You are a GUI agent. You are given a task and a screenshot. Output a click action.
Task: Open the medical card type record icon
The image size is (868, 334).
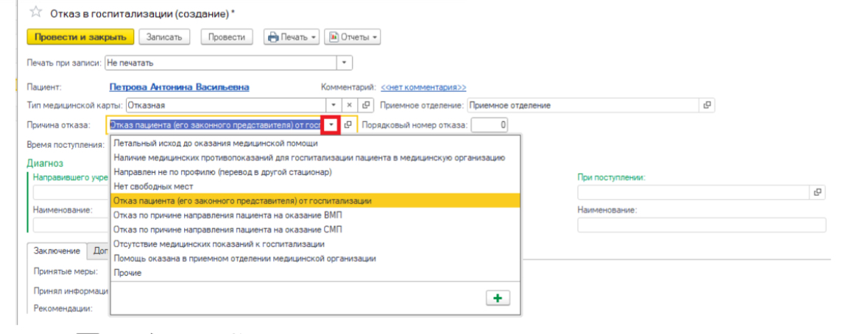(365, 105)
